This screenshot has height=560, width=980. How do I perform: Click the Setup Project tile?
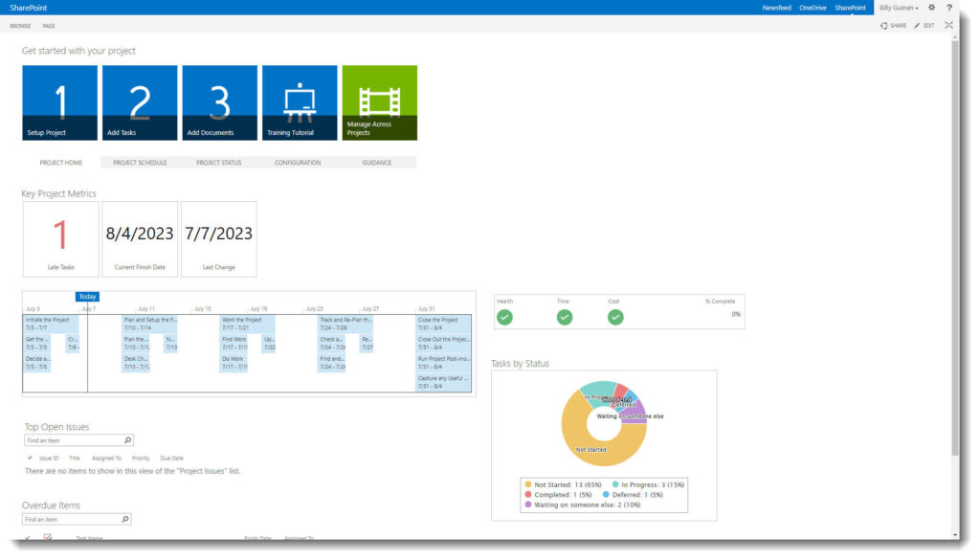pos(59,102)
